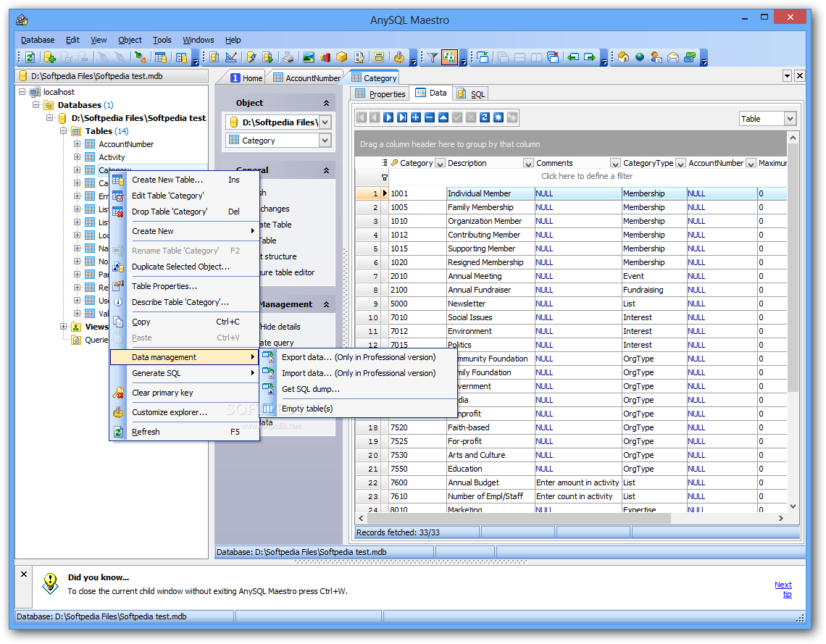Open the Windows menu
This screenshot has height=644, width=826.
point(198,40)
